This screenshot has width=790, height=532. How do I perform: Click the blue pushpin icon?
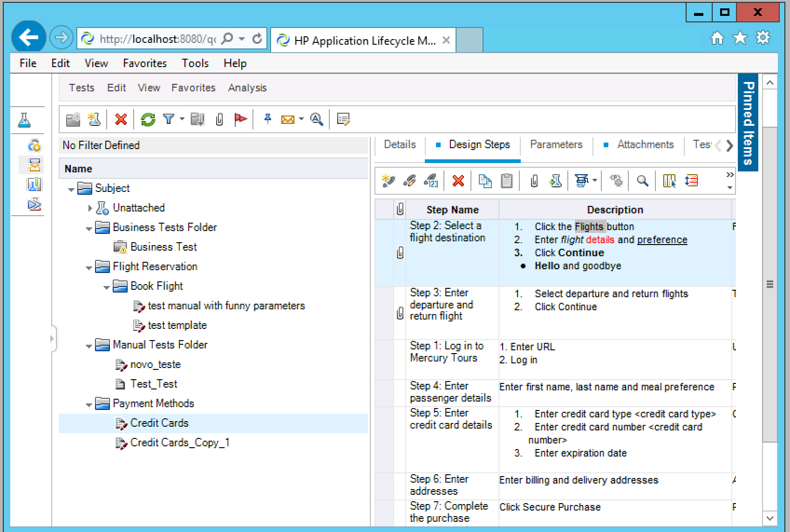coord(267,119)
